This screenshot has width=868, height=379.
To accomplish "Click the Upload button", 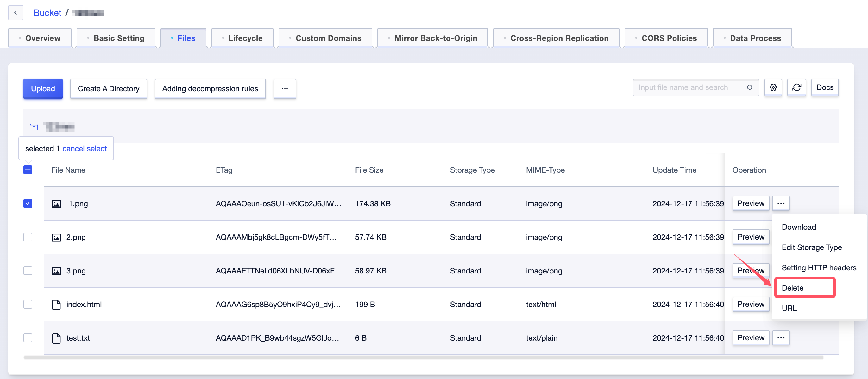I will click(43, 89).
